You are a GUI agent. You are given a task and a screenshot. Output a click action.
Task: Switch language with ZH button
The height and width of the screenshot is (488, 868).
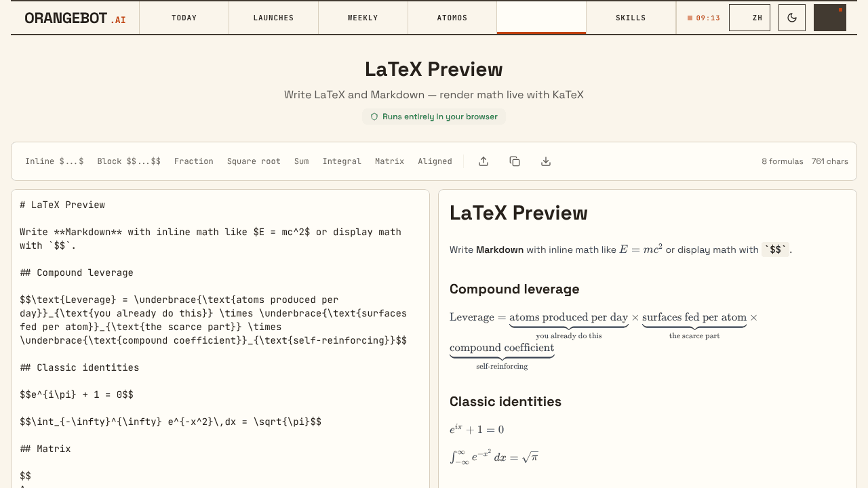tap(749, 18)
